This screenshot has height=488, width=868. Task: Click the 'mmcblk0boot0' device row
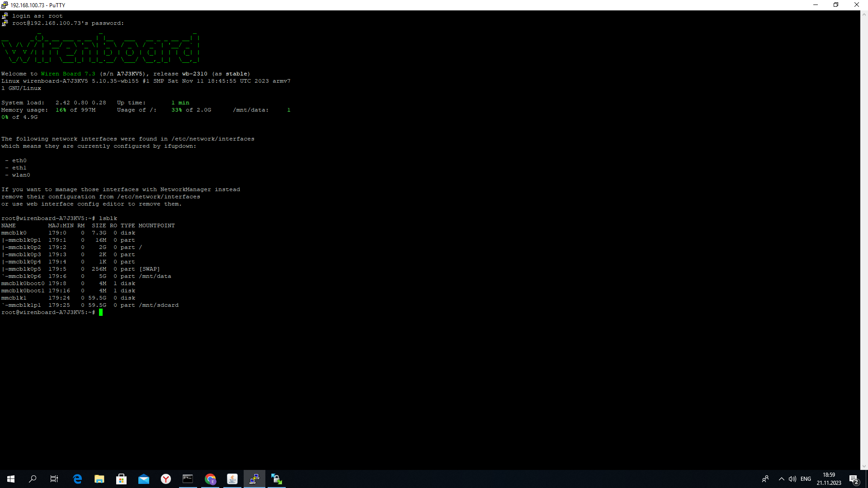[x=68, y=283]
